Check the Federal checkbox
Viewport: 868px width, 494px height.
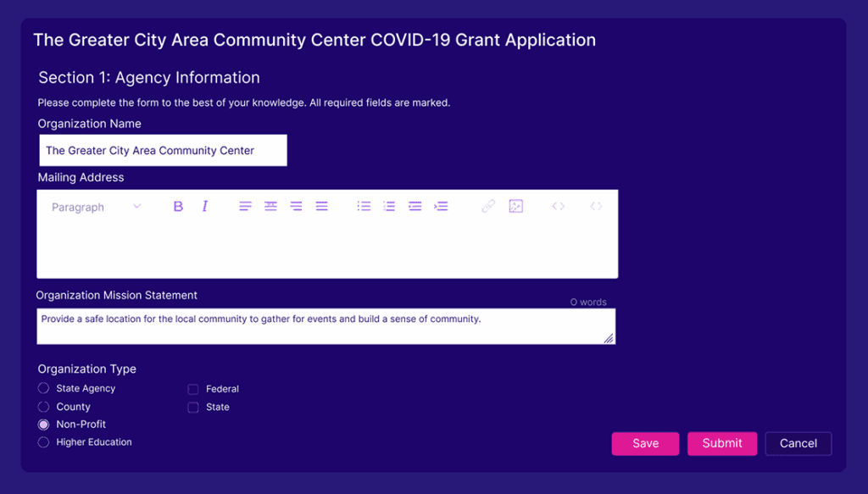(x=193, y=390)
